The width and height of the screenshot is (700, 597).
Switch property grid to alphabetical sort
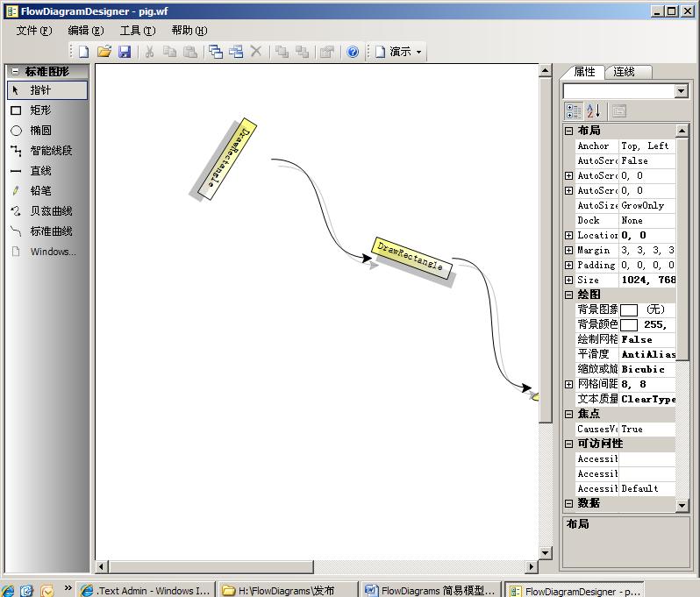[594, 111]
